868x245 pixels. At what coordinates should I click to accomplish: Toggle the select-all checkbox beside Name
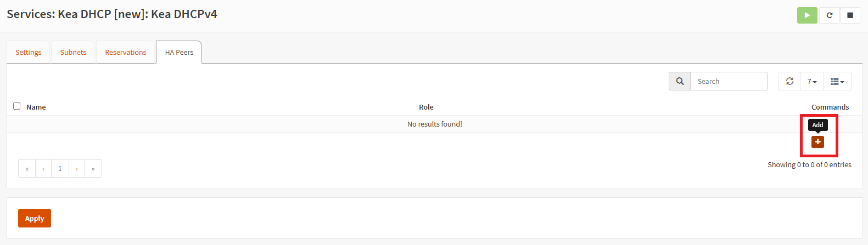coord(16,106)
